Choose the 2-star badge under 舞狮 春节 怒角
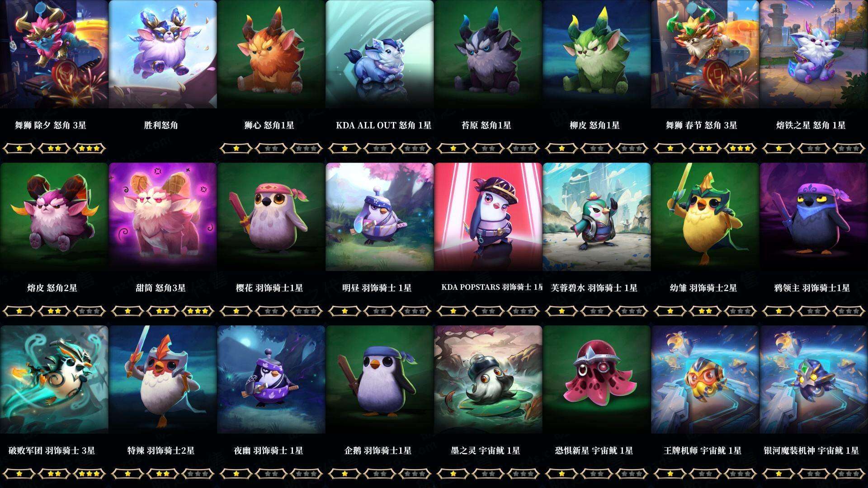The width and height of the screenshot is (868, 488). pyautogui.click(x=705, y=148)
